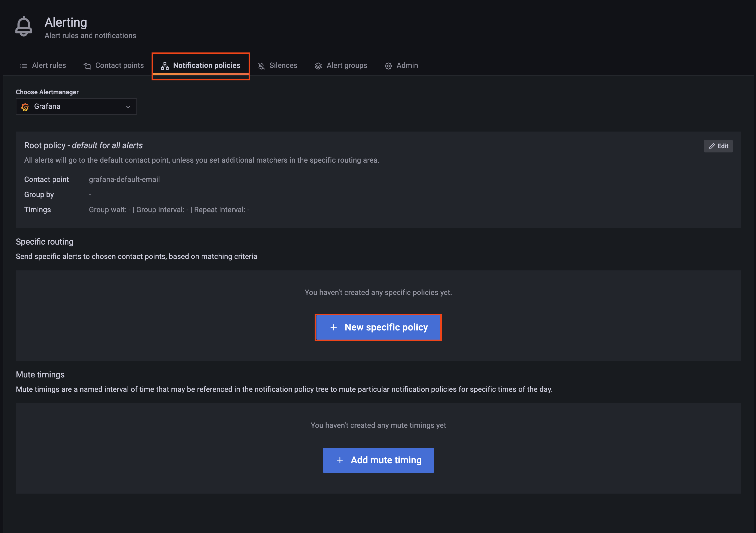Viewport: 756px width, 533px height.
Task: Click the Silences crossed-bell icon
Action: (x=261, y=66)
